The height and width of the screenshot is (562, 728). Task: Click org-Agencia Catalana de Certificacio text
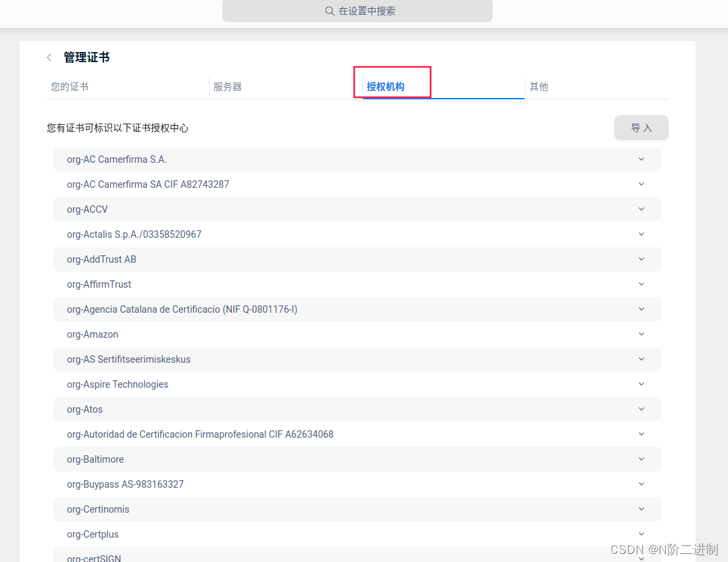(x=182, y=309)
